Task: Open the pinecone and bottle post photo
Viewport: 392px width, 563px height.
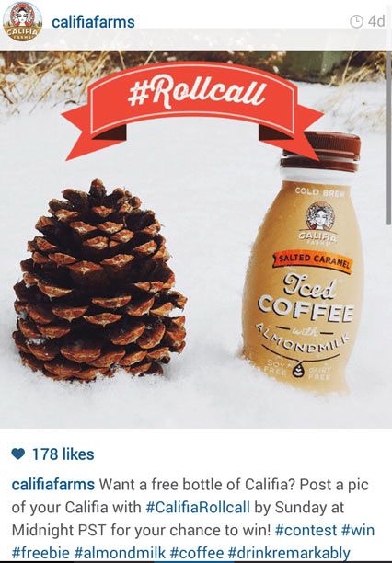Action: [196, 239]
